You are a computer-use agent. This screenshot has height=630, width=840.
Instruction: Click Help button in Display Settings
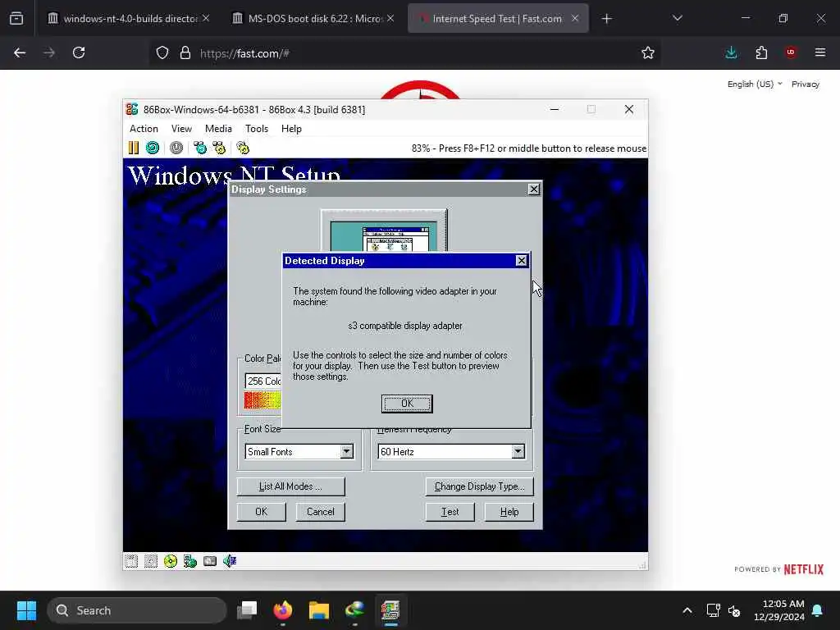coord(509,512)
